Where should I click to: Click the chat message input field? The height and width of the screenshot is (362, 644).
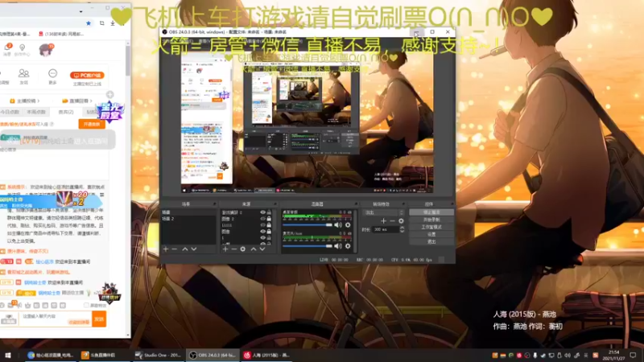56,319
